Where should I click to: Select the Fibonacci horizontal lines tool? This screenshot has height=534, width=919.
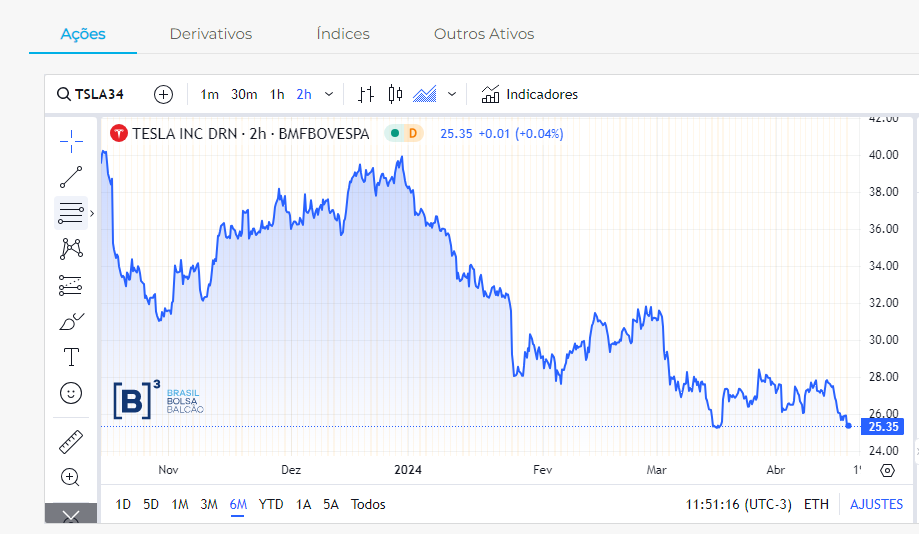pos(71,213)
